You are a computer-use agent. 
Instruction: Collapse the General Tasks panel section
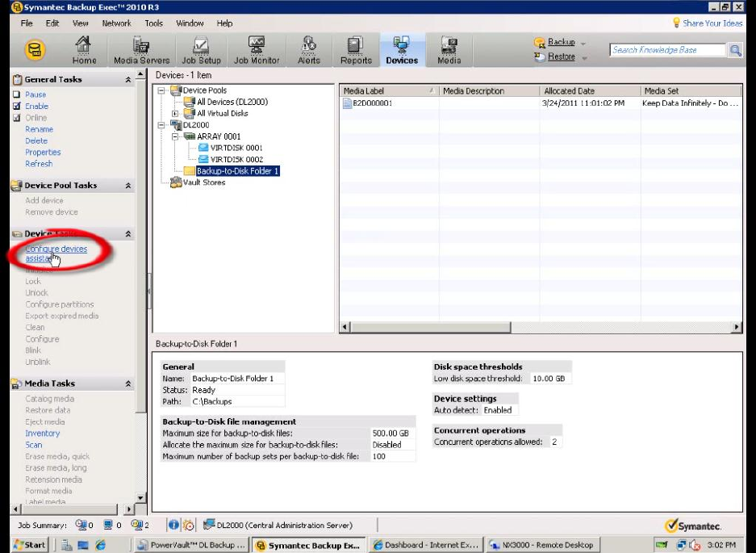tap(127, 80)
